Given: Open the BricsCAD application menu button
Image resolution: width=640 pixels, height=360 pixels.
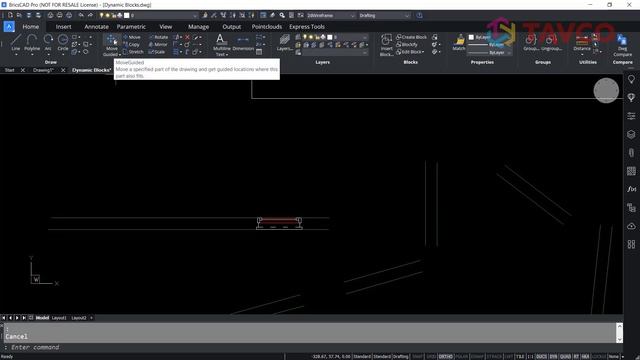Looking at the screenshot, I should tap(9, 27).
